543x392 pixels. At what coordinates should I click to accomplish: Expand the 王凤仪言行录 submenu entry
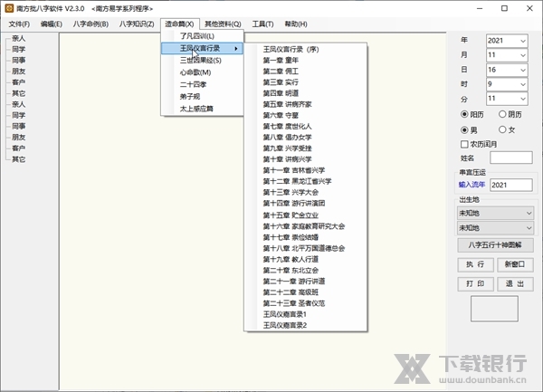pyautogui.click(x=202, y=49)
